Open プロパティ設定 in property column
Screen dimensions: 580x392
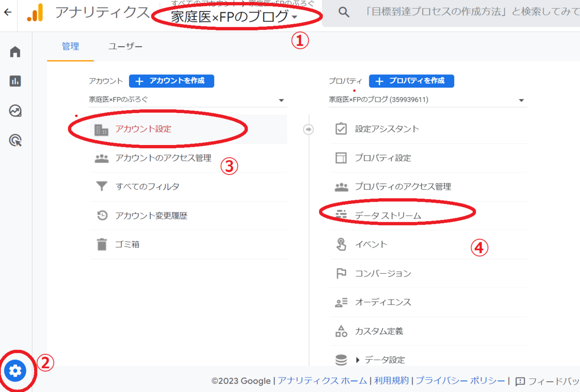click(428, 158)
